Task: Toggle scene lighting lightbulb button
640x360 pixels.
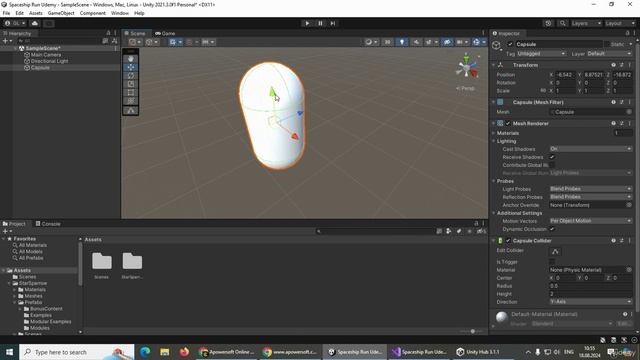Action: click(x=402, y=42)
